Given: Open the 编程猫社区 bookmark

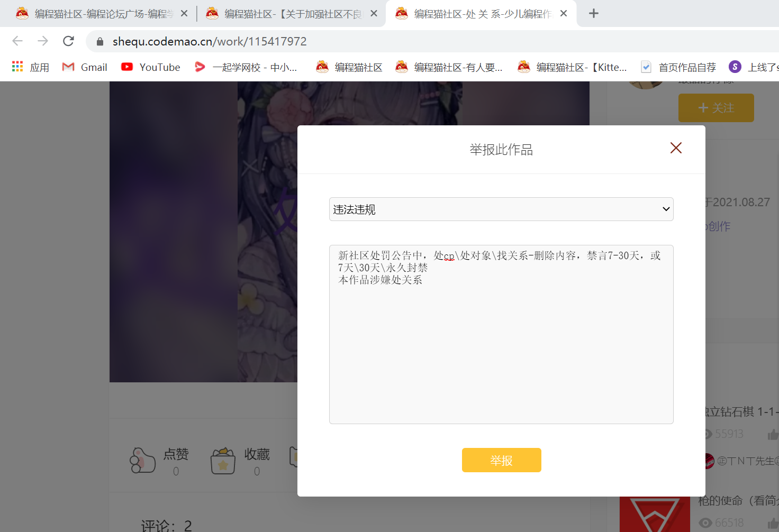Looking at the screenshot, I should point(349,67).
